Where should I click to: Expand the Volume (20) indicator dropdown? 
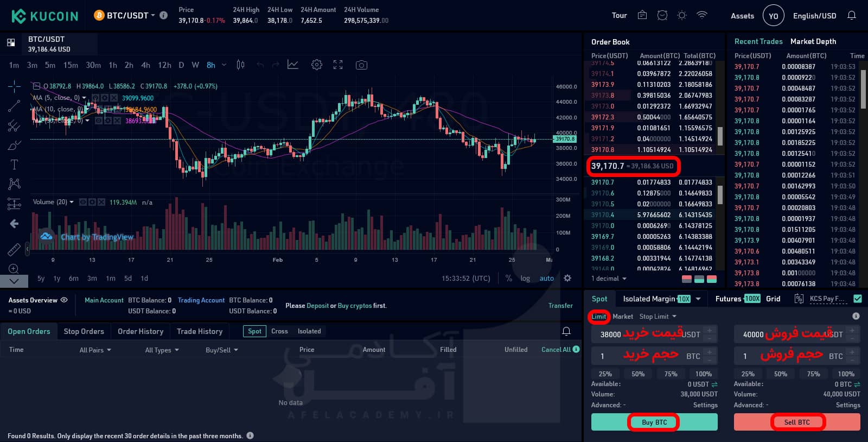point(72,202)
